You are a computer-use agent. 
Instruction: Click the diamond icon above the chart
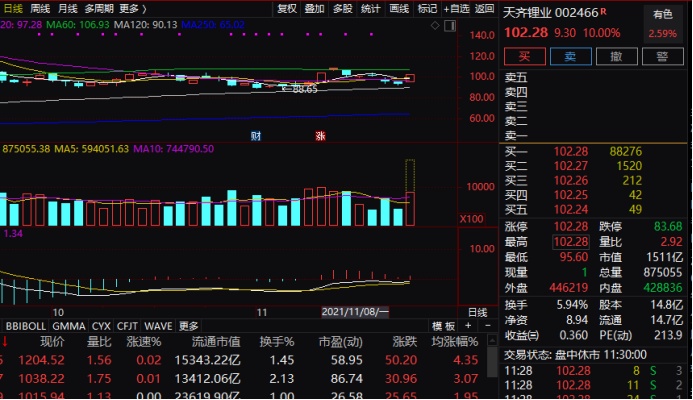[x=435, y=26]
